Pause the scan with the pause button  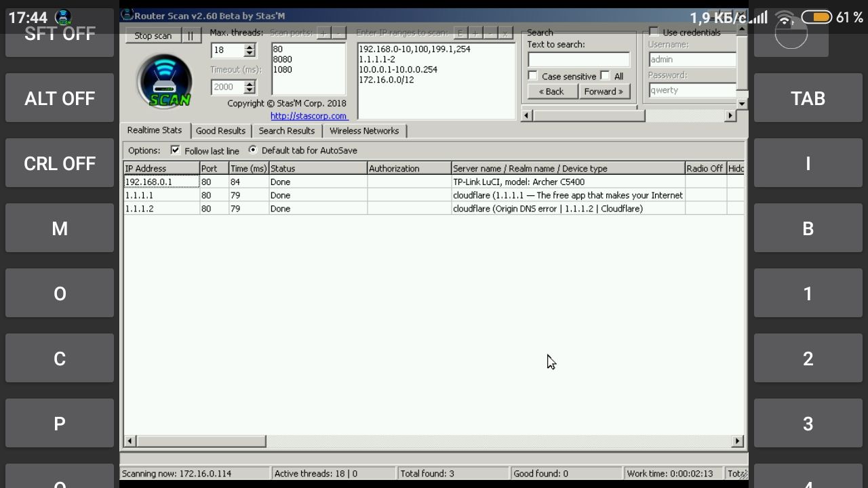tap(191, 36)
